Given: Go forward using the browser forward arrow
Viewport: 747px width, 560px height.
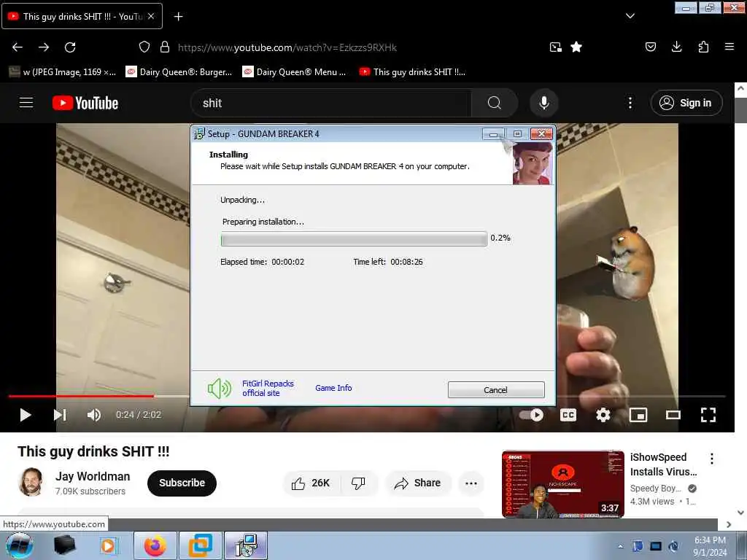Looking at the screenshot, I should pyautogui.click(x=44, y=47).
